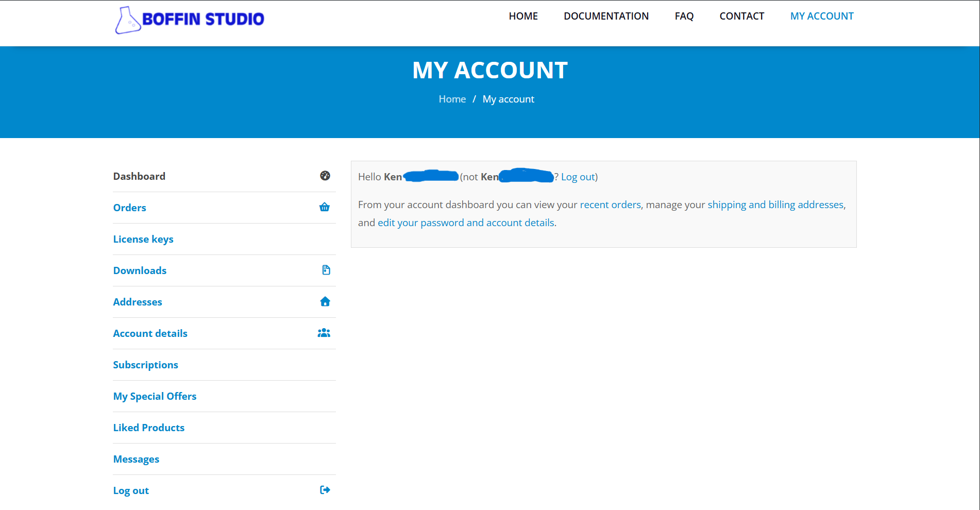Open the FAQ page
Image resolution: width=980 pixels, height=510 pixels.
coord(684,16)
